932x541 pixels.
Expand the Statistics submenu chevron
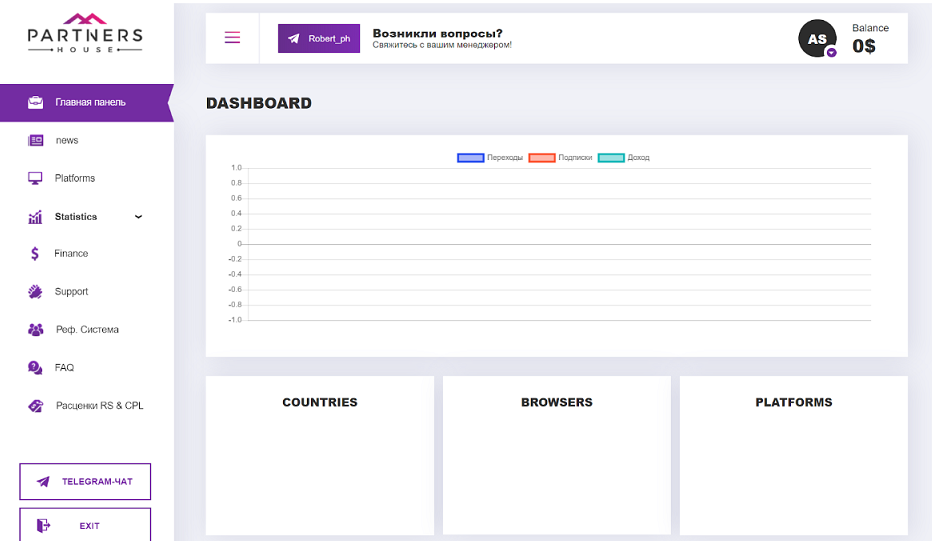tap(138, 217)
